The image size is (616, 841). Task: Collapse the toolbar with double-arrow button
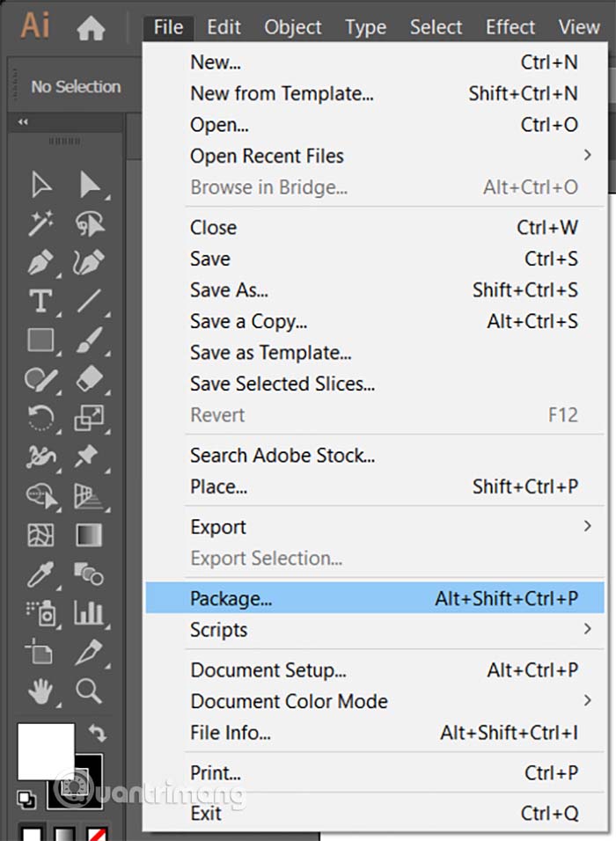click(23, 121)
